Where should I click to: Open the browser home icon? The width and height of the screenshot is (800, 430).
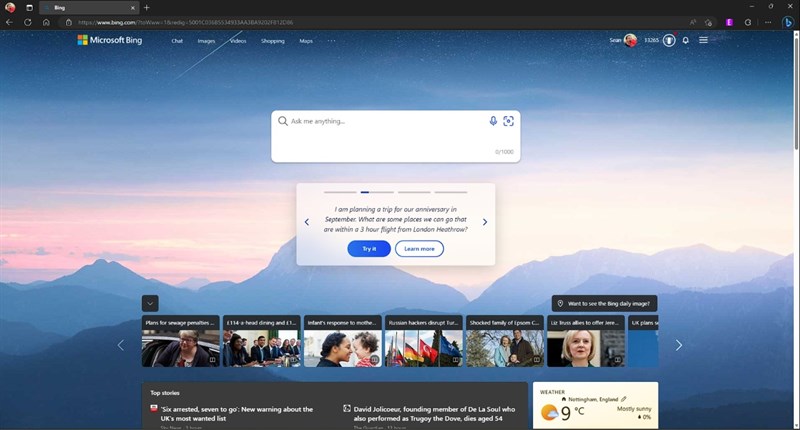(x=46, y=22)
